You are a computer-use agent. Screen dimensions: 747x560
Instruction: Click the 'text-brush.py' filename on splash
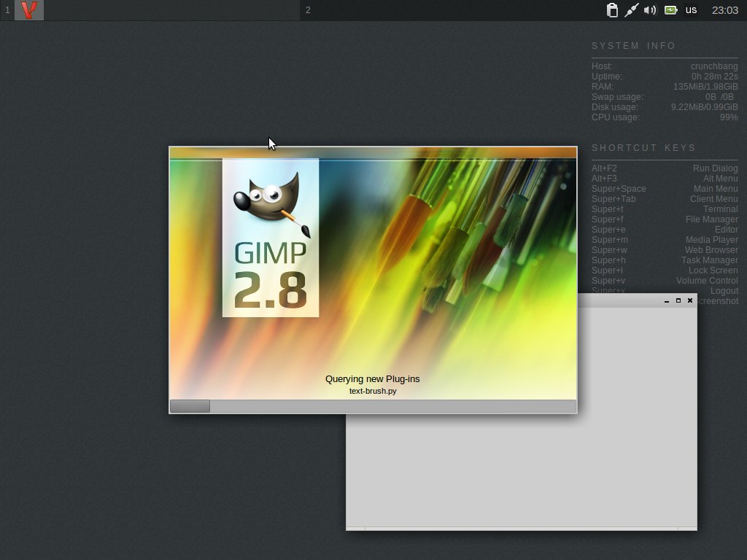click(x=373, y=391)
